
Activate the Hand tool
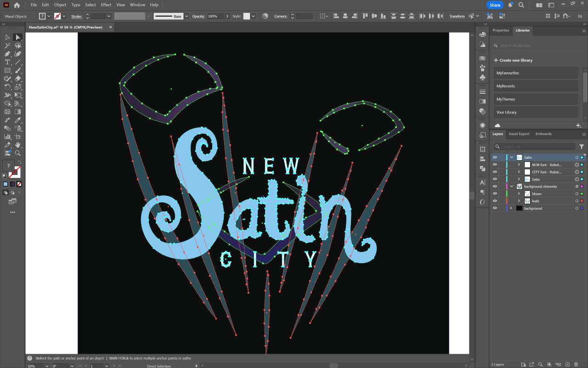[x=18, y=145]
